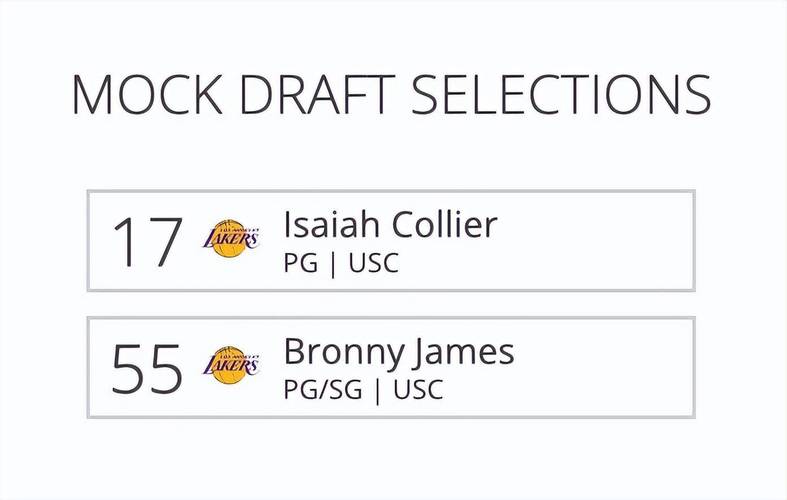The width and height of the screenshot is (787, 500).
Task: Click the PG/SG label under Bronny James
Action: [x=323, y=390]
